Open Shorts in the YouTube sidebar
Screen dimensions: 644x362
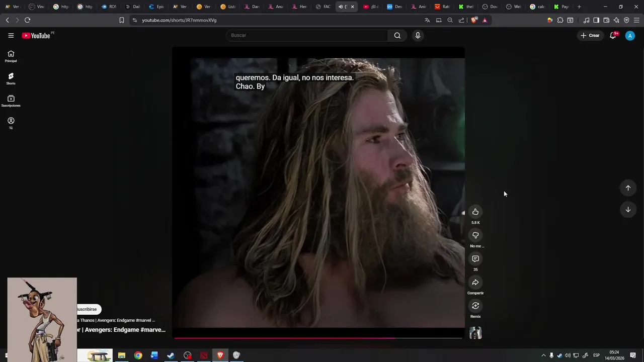coord(11,79)
